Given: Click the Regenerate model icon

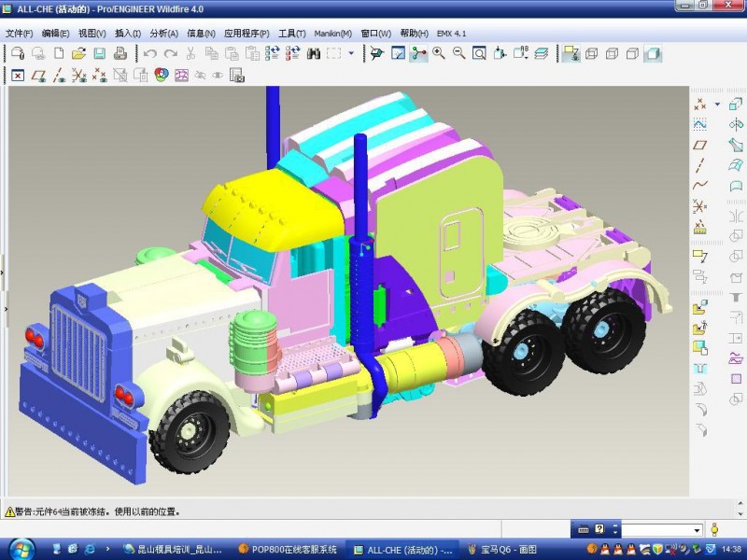Looking at the screenshot, I should click(273, 53).
